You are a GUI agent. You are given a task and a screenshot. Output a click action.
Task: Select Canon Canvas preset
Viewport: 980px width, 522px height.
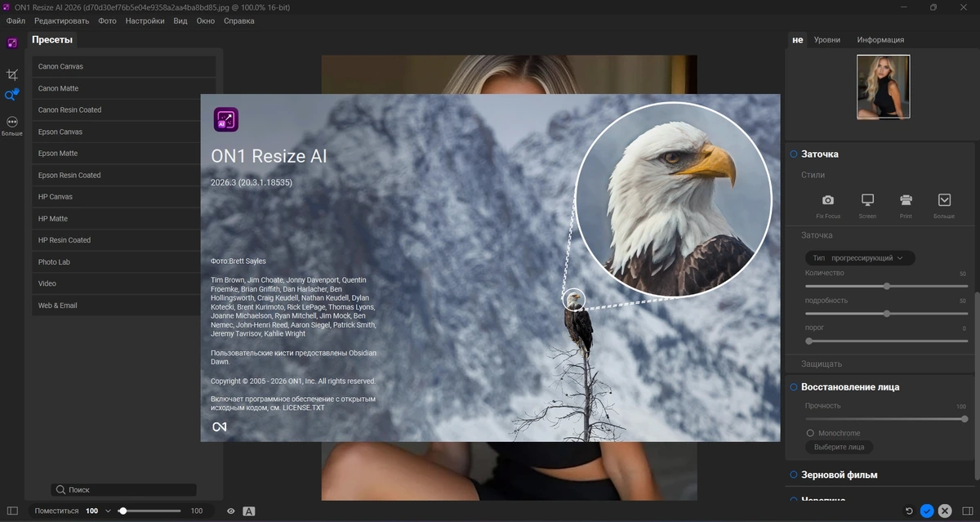[124, 66]
